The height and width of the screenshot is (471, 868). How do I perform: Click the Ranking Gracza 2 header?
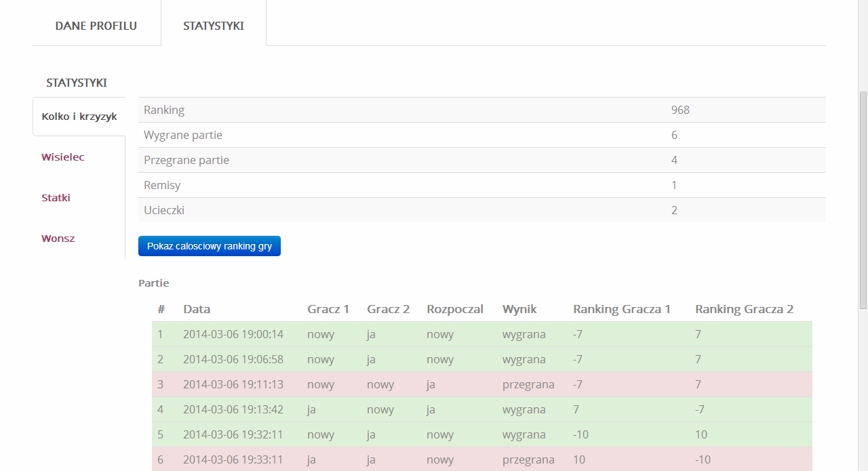point(744,309)
